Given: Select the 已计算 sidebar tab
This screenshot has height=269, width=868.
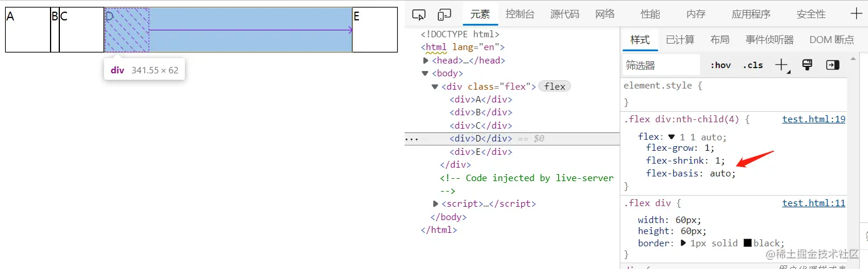Looking at the screenshot, I should coord(680,40).
